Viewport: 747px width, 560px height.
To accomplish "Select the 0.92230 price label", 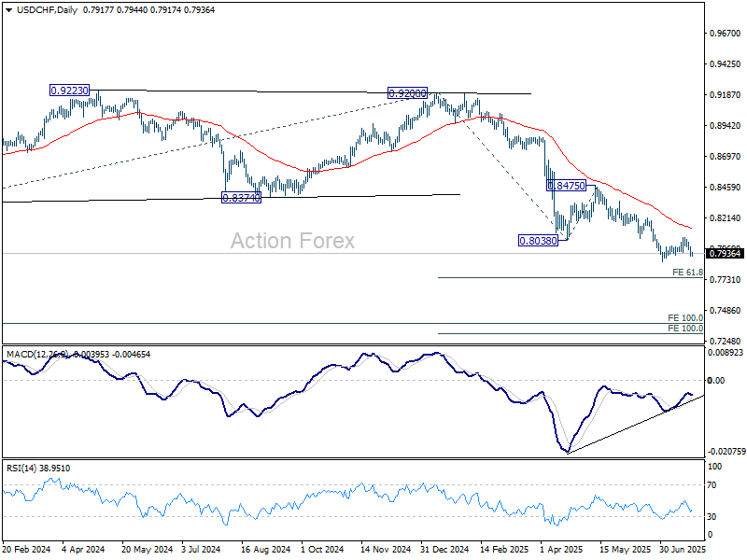I will point(69,91).
